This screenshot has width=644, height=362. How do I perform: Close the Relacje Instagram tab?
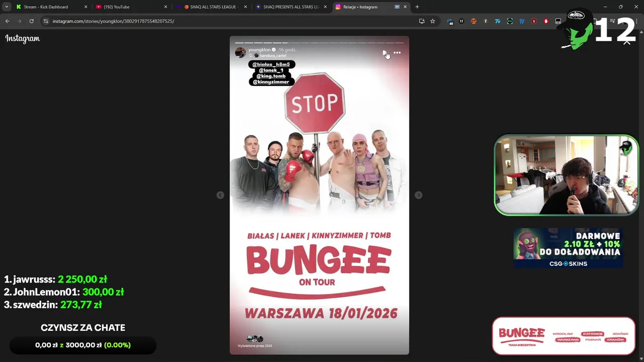pyautogui.click(x=405, y=7)
